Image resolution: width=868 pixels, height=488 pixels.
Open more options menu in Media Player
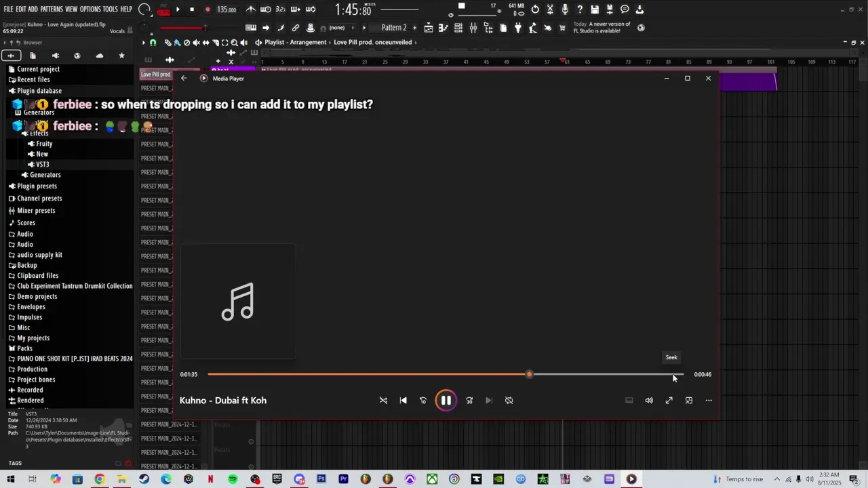click(x=709, y=401)
